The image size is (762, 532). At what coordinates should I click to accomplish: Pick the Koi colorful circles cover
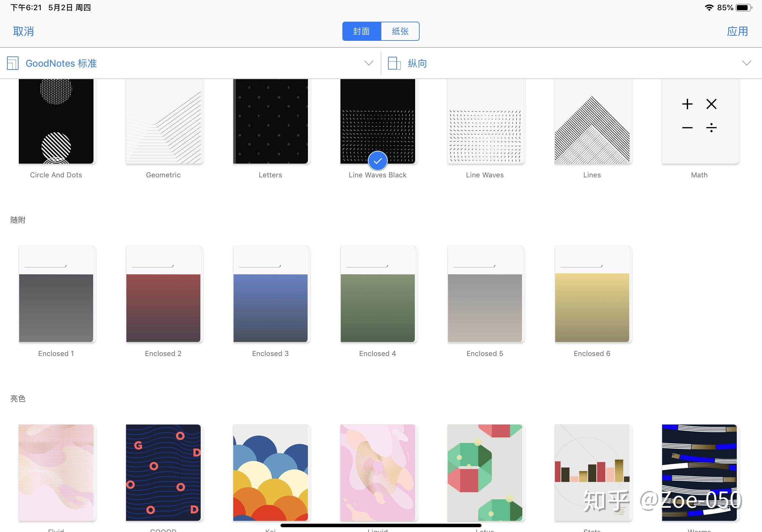coord(271,472)
